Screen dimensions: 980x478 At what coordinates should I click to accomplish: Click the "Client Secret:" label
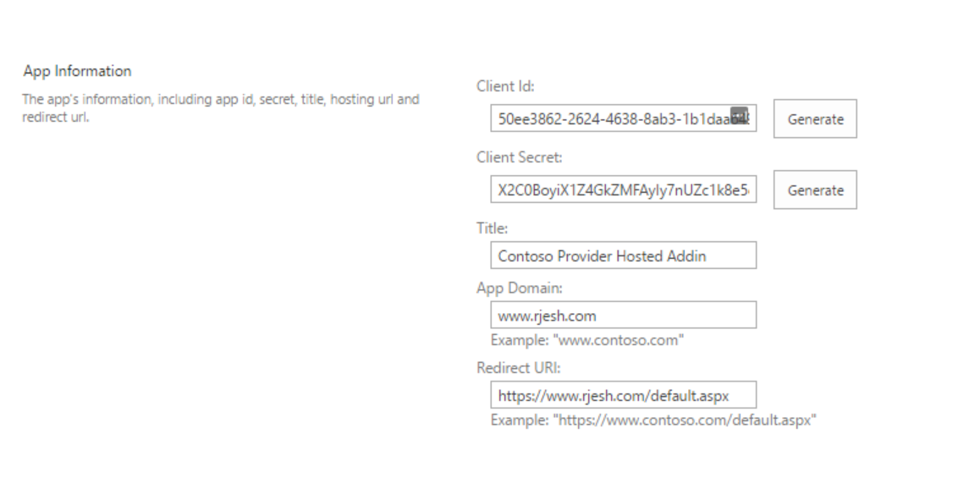click(x=520, y=157)
